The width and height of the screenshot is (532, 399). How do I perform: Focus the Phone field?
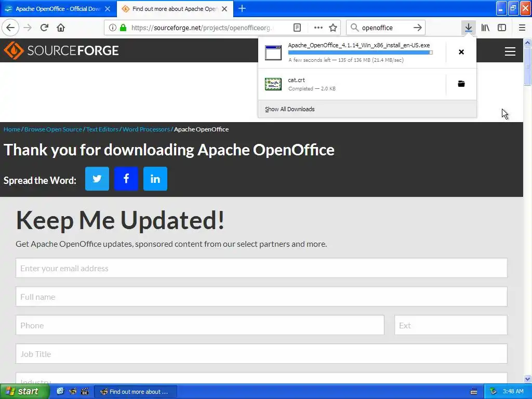point(200,325)
